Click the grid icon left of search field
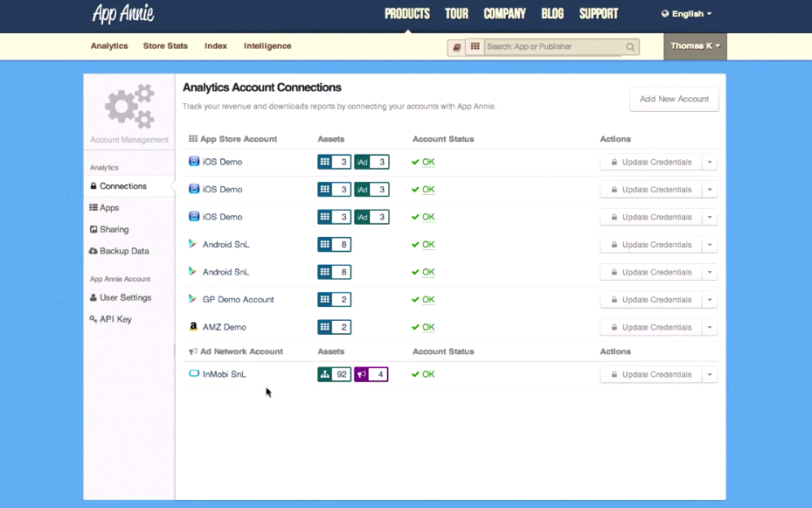Image resolution: width=812 pixels, height=508 pixels. coord(475,46)
